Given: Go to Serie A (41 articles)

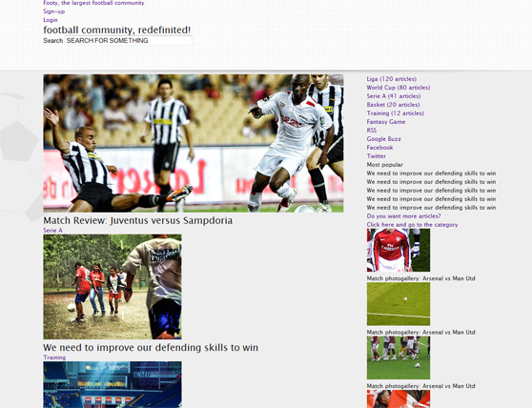Looking at the screenshot, I should 394,96.
